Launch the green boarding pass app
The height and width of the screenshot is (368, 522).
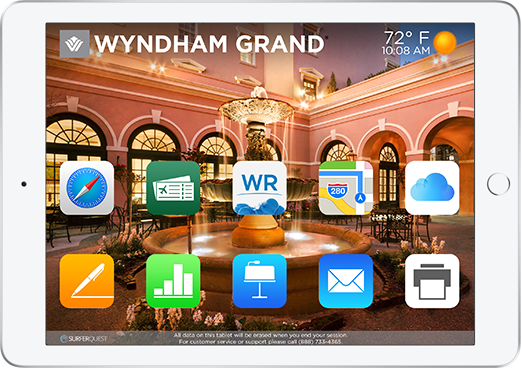point(173,188)
